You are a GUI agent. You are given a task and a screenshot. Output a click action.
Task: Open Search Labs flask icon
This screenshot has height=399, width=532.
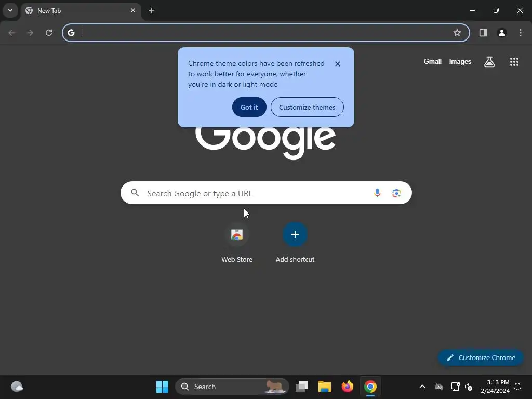pyautogui.click(x=489, y=62)
